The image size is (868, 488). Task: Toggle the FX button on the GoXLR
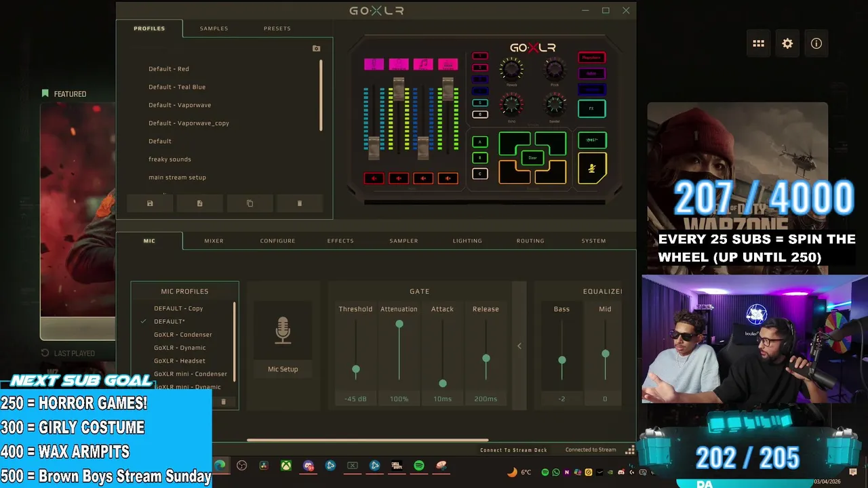(x=591, y=108)
